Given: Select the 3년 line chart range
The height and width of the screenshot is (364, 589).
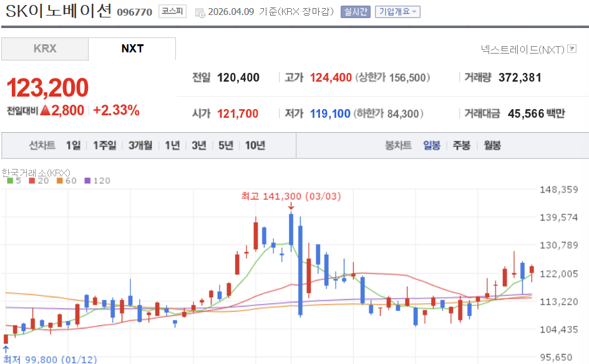Looking at the screenshot, I should click(199, 145).
